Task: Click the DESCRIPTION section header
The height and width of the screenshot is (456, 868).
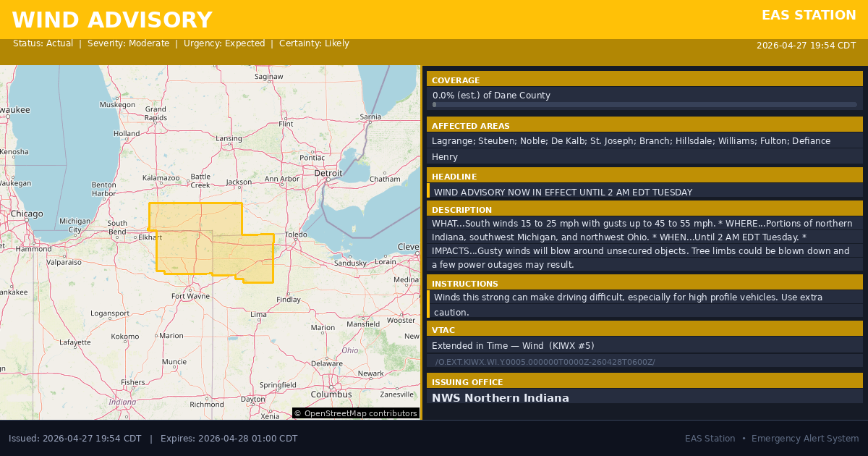Action: [x=461, y=210]
